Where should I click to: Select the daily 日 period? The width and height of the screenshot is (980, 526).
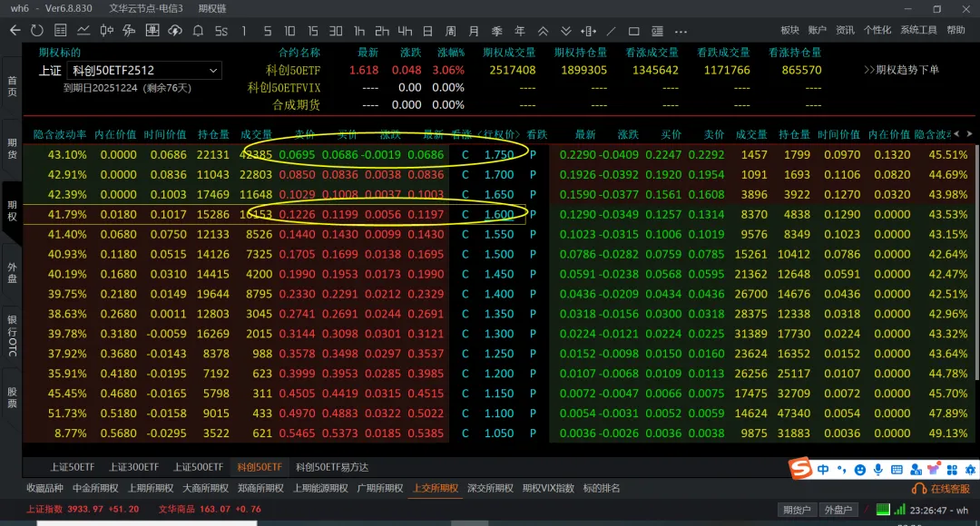427,31
